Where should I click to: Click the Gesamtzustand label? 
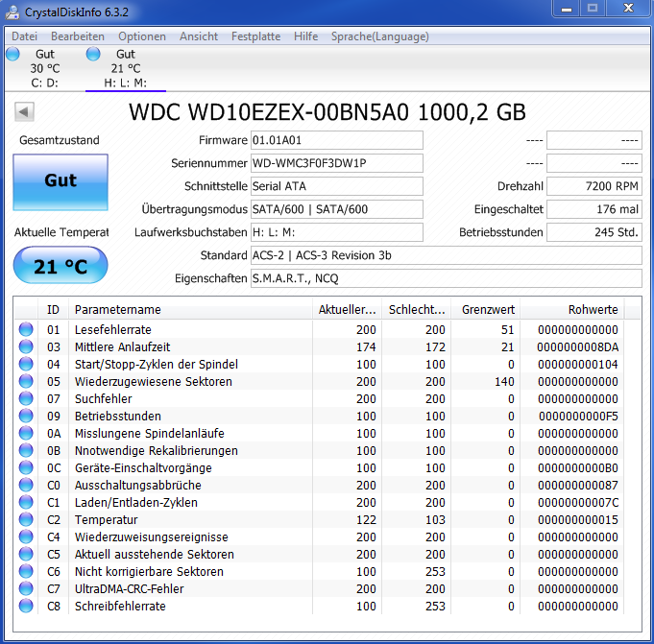pos(60,140)
